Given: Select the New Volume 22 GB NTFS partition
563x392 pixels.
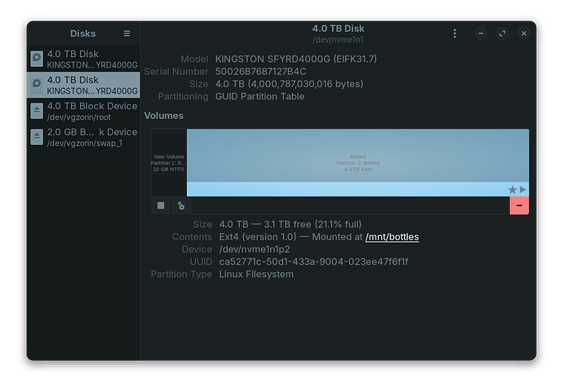Looking at the screenshot, I should (169, 162).
